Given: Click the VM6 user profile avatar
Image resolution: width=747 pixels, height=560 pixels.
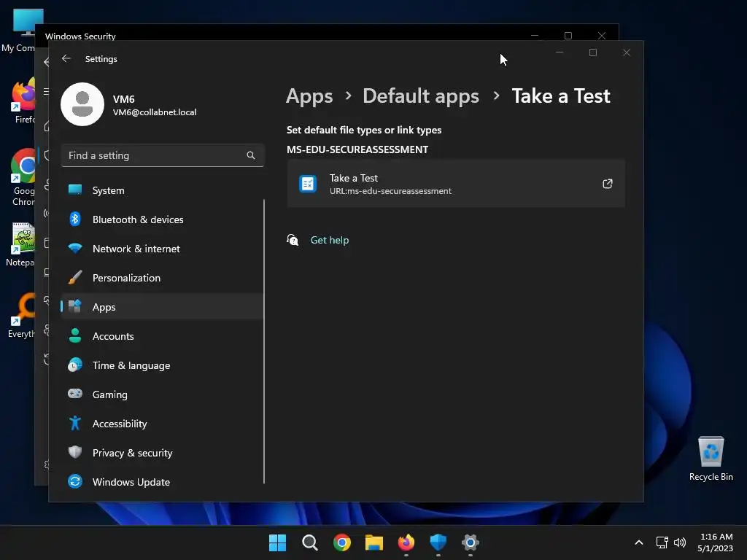Looking at the screenshot, I should tap(82, 104).
